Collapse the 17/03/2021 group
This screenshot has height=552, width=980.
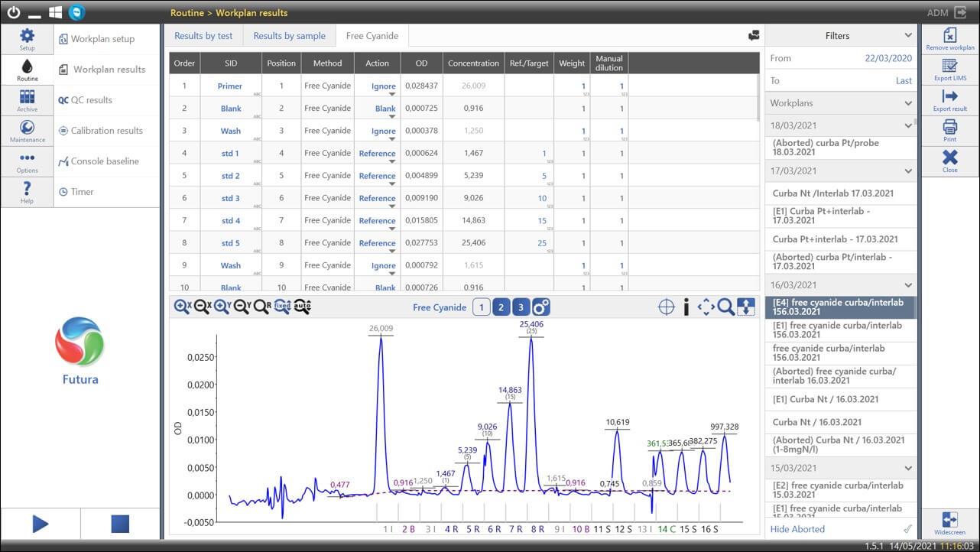click(x=908, y=171)
